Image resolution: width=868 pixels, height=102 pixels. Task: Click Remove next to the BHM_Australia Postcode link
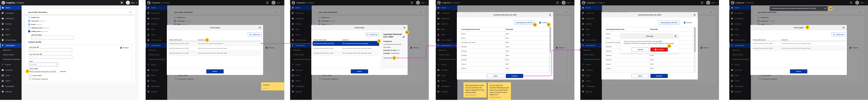tap(63, 71)
